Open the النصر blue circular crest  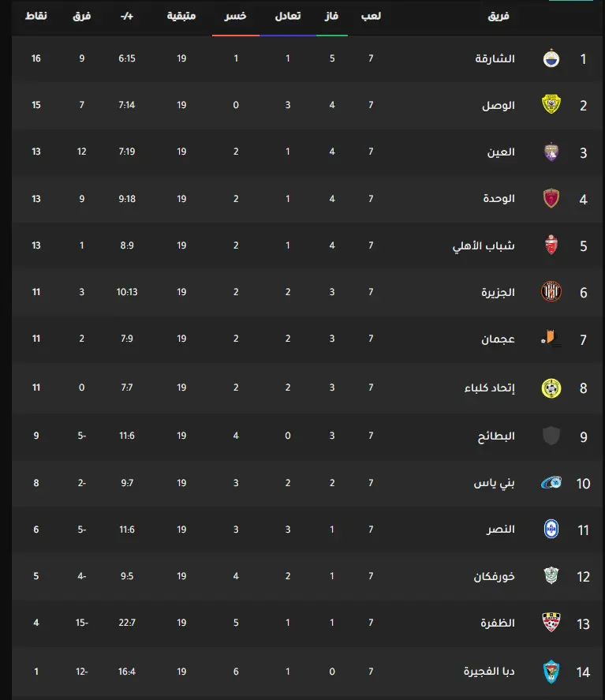[x=551, y=529]
